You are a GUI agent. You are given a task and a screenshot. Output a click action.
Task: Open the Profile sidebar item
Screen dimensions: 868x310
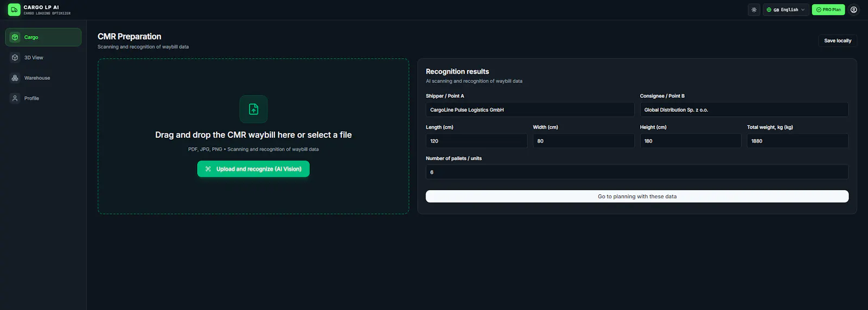point(43,98)
